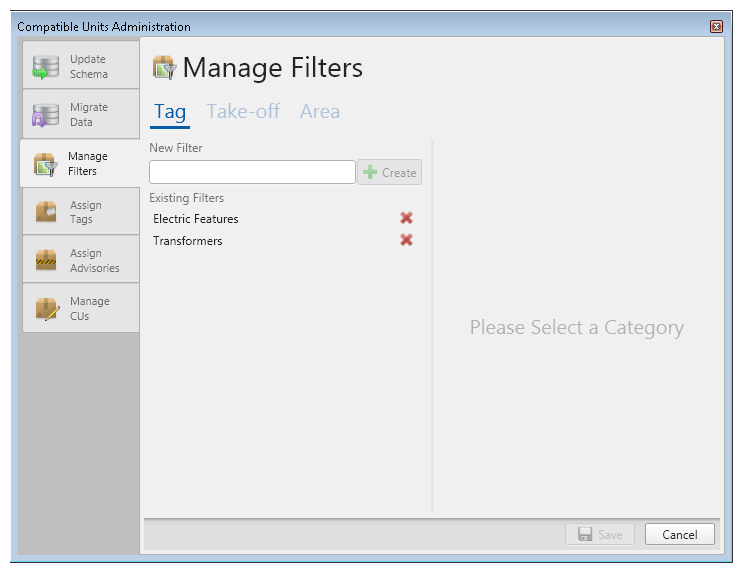Click the Migrate Data database icon
The width and height of the screenshot is (743, 573).
[45, 115]
